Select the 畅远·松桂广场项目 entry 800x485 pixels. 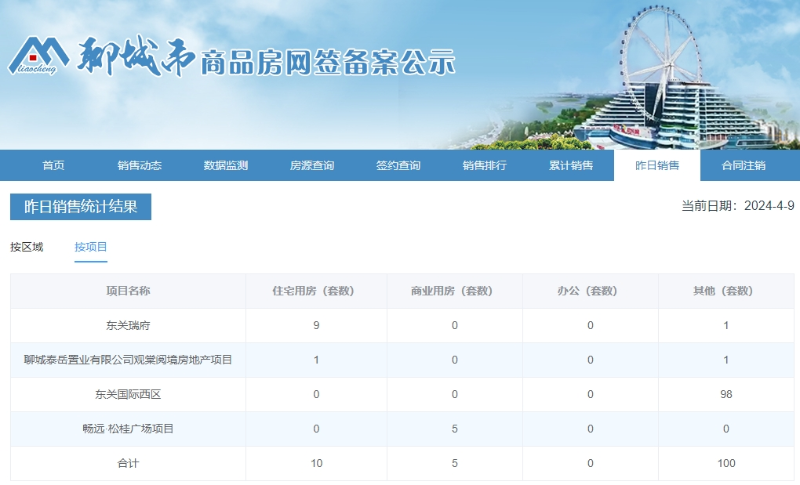coord(128,429)
